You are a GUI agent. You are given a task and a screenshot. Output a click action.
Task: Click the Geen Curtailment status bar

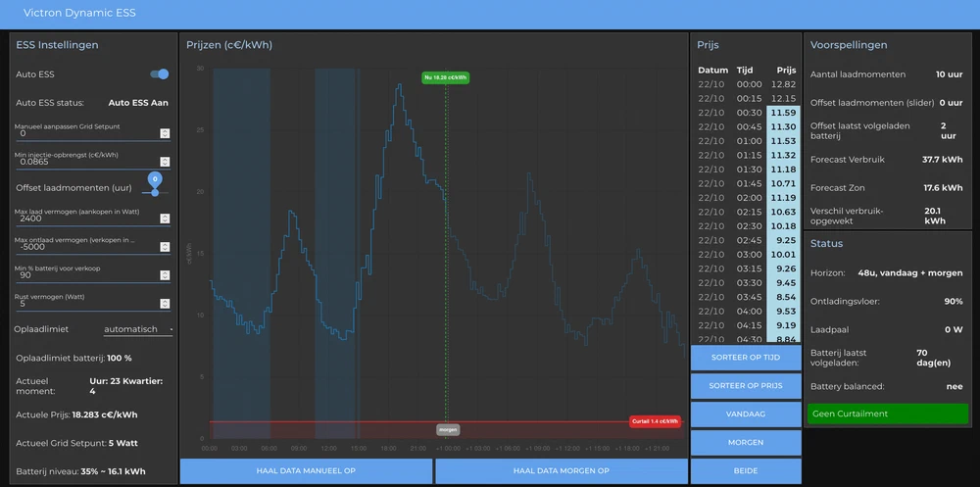(888, 414)
